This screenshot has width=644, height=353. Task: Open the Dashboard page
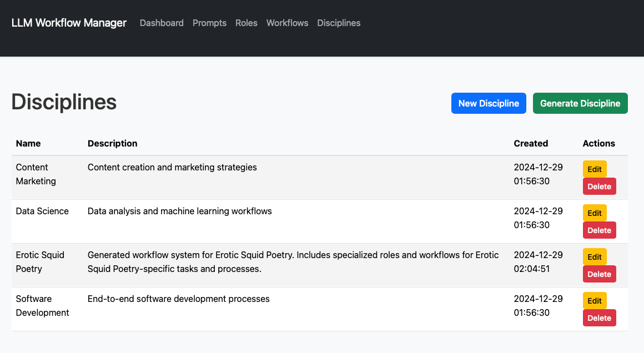pyautogui.click(x=162, y=23)
